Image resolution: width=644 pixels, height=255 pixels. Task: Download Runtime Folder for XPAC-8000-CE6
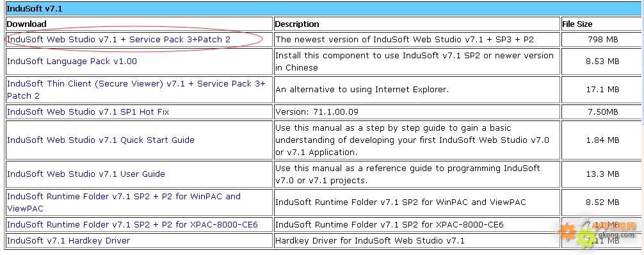(133, 224)
